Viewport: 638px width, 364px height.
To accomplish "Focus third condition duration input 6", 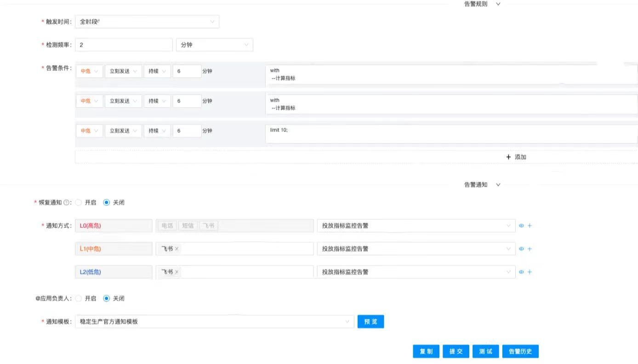I will [x=187, y=131].
